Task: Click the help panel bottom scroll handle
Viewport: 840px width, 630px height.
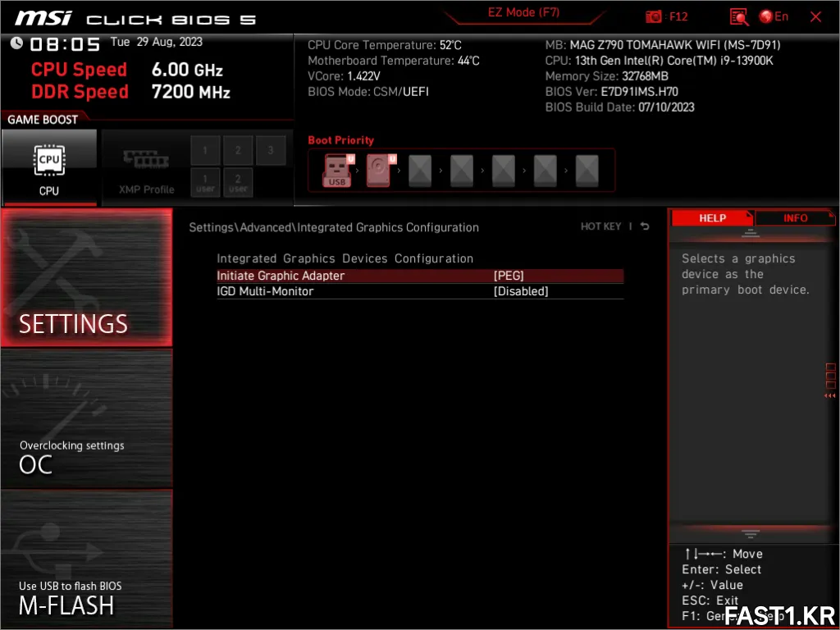Action: [750, 534]
